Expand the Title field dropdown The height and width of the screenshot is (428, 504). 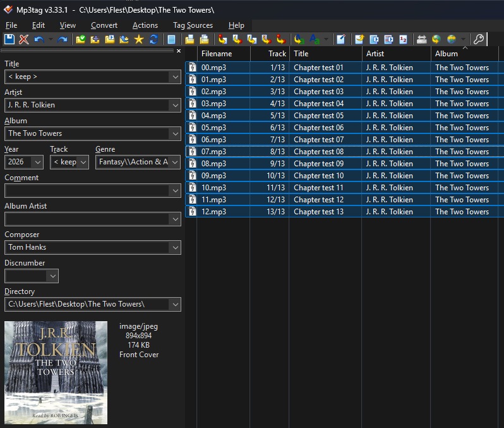click(x=174, y=76)
